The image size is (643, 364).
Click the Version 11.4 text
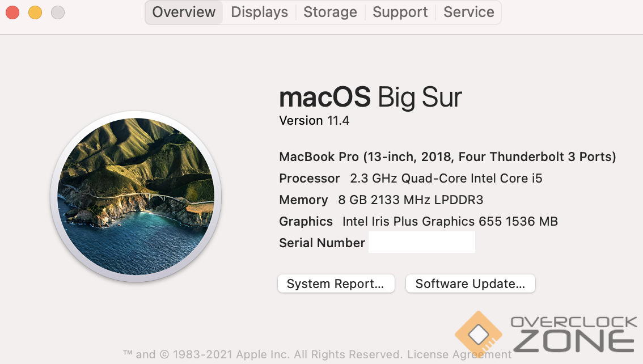[314, 121]
